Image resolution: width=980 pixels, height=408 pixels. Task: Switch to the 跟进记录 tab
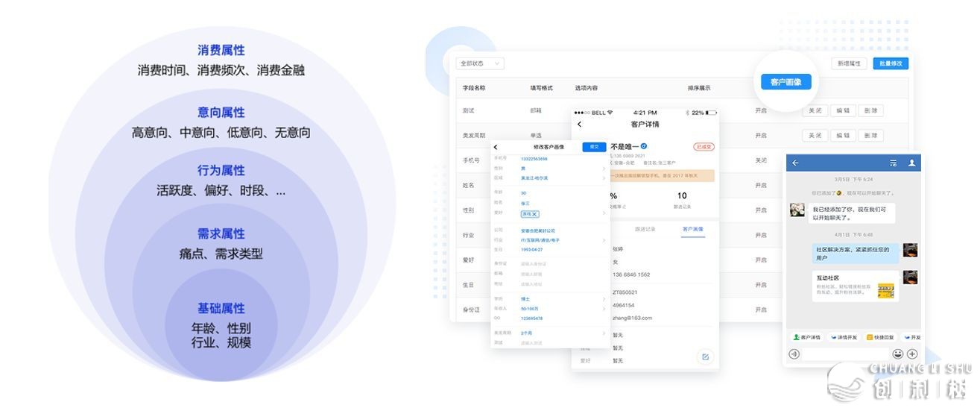645,229
